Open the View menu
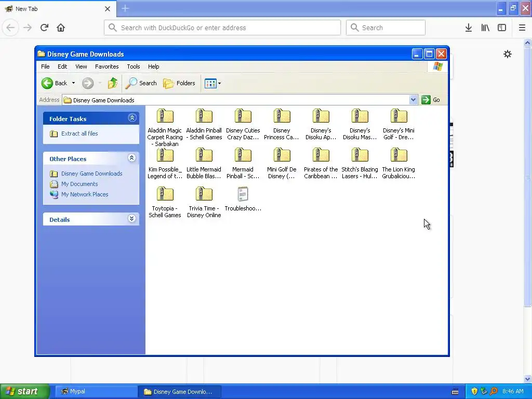 (x=81, y=66)
